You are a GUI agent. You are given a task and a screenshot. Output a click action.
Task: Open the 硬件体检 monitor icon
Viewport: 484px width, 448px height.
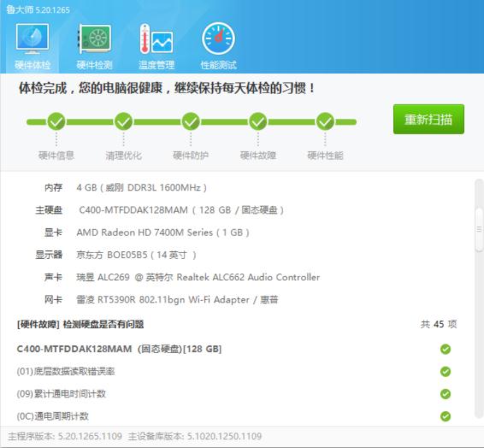coord(32,38)
